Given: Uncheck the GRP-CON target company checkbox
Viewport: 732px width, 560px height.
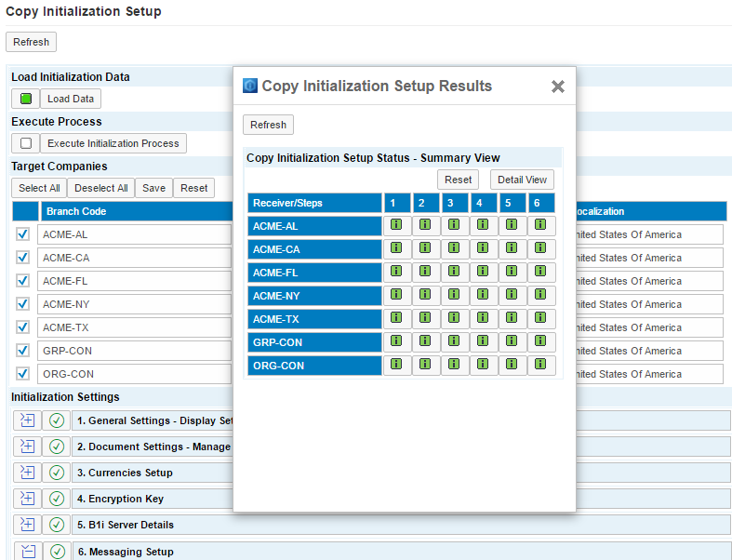Looking at the screenshot, I should (x=23, y=351).
